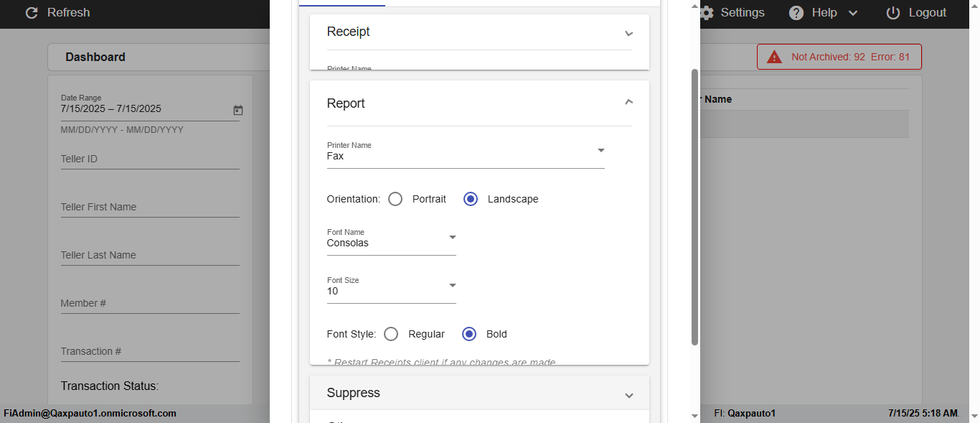The image size is (980, 423).
Task: Open the Date Range calendar icon
Action: click(238, 110)
